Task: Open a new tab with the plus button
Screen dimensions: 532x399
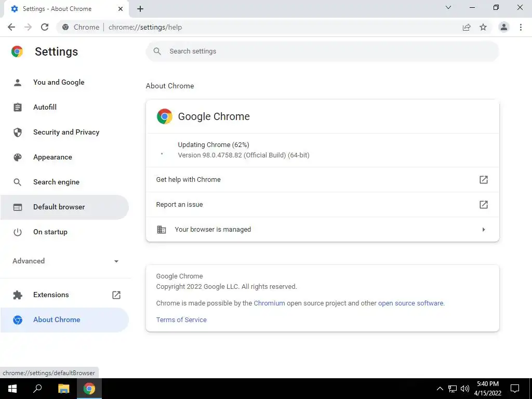Action: [x=140, y=9]
